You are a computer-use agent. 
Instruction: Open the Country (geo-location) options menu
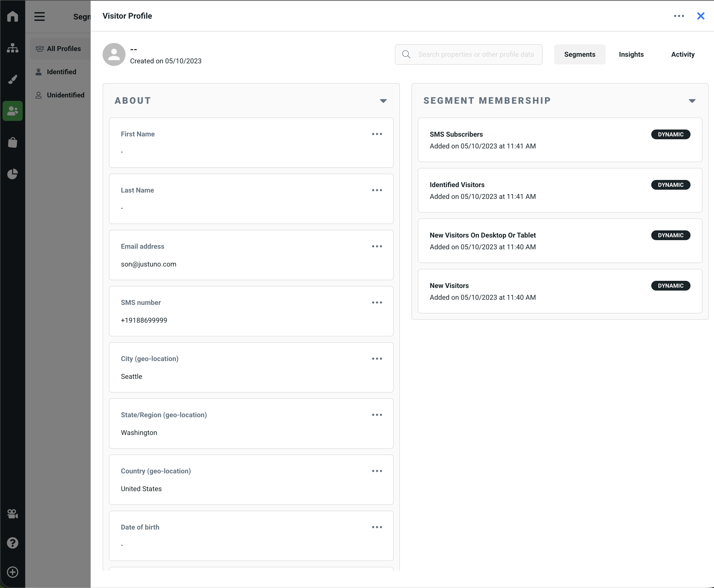click(x=377, y=471)
